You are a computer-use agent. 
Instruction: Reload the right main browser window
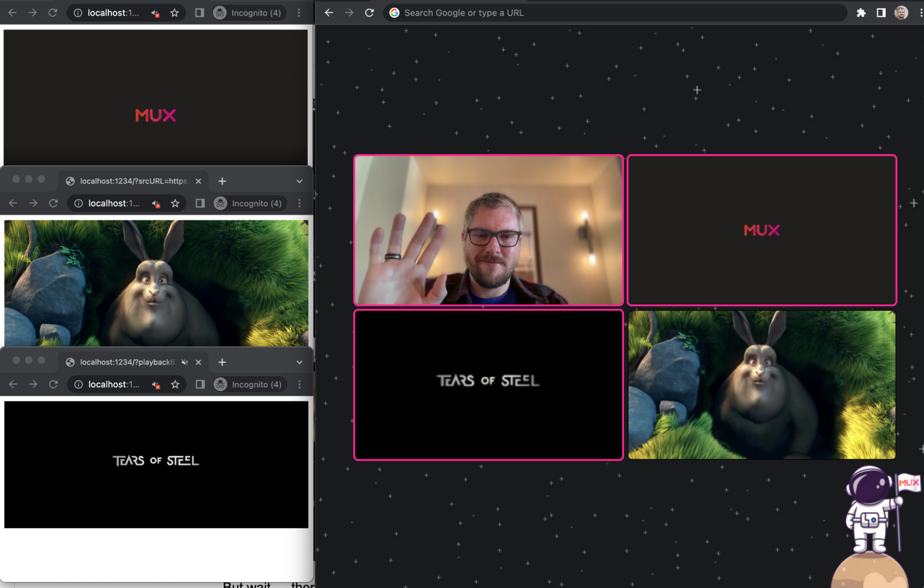369,13
